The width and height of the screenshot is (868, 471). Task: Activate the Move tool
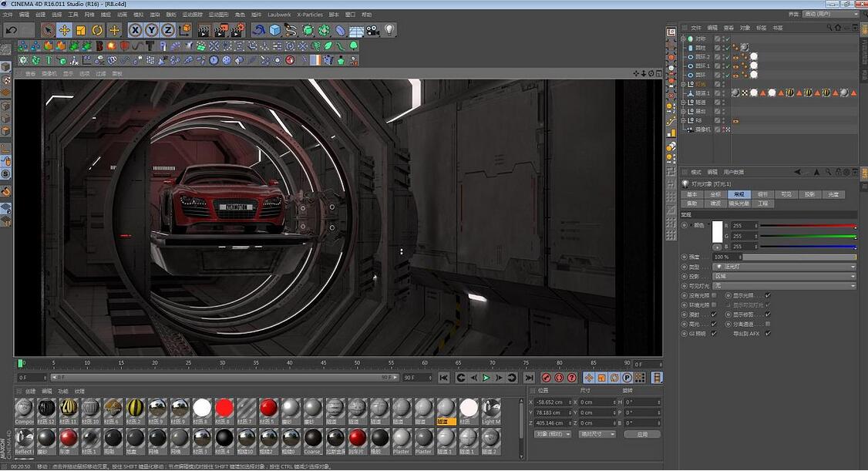65,30
